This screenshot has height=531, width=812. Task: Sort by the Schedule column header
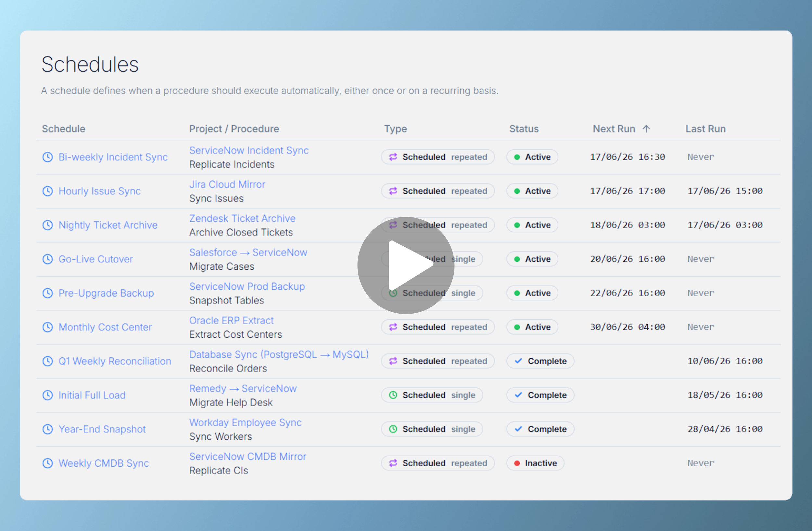[x=63, y=129]
